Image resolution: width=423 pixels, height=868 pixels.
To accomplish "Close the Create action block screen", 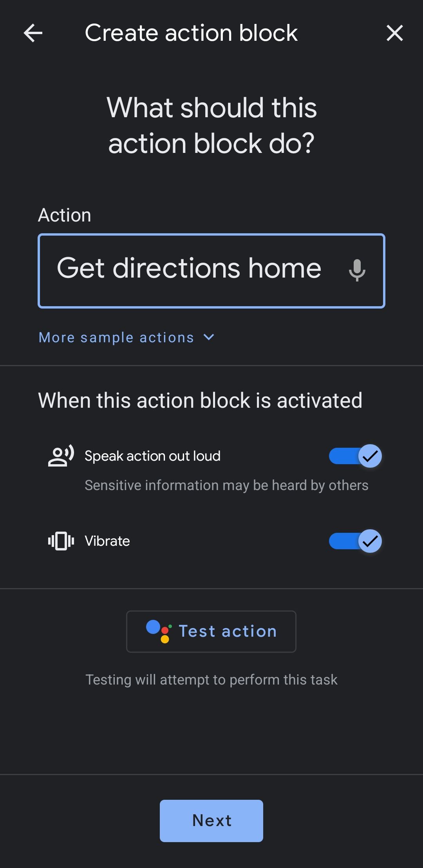I will (394, 33).
